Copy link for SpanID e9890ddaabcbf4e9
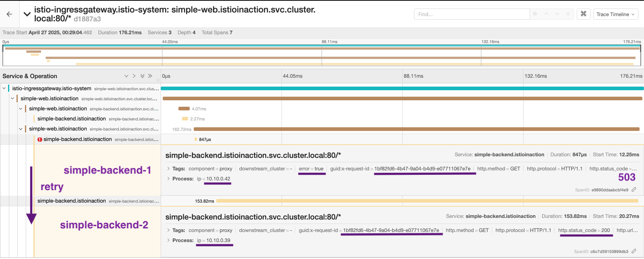This screenshot has width=644, height=259. point(634,190)
